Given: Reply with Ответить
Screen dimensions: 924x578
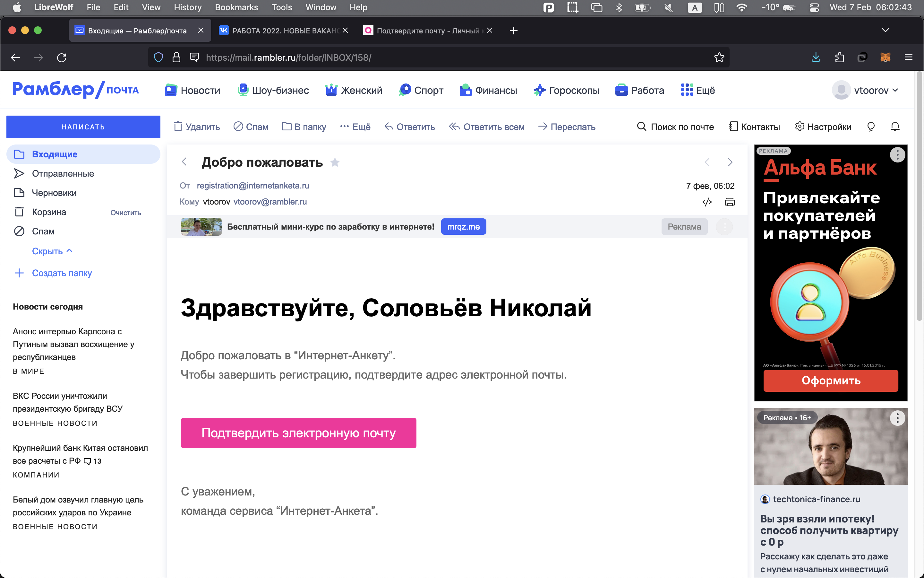Looking at the screenshot, I should 410,127.
